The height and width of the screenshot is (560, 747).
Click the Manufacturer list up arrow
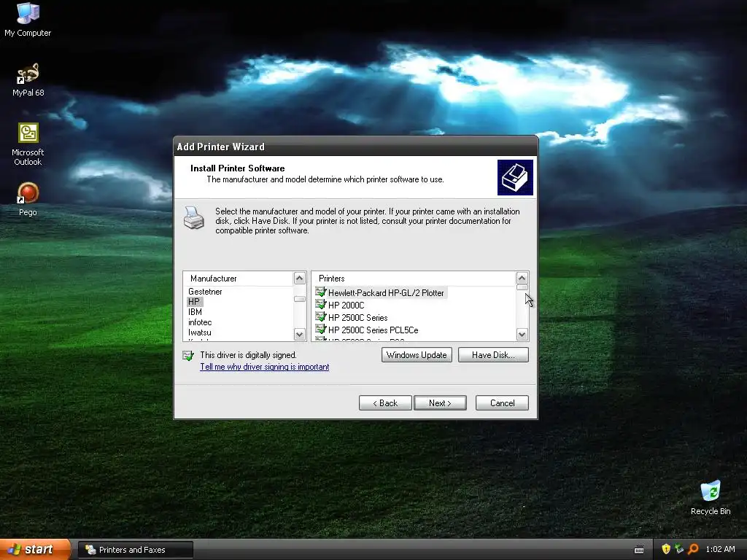(x=300, y=278)
